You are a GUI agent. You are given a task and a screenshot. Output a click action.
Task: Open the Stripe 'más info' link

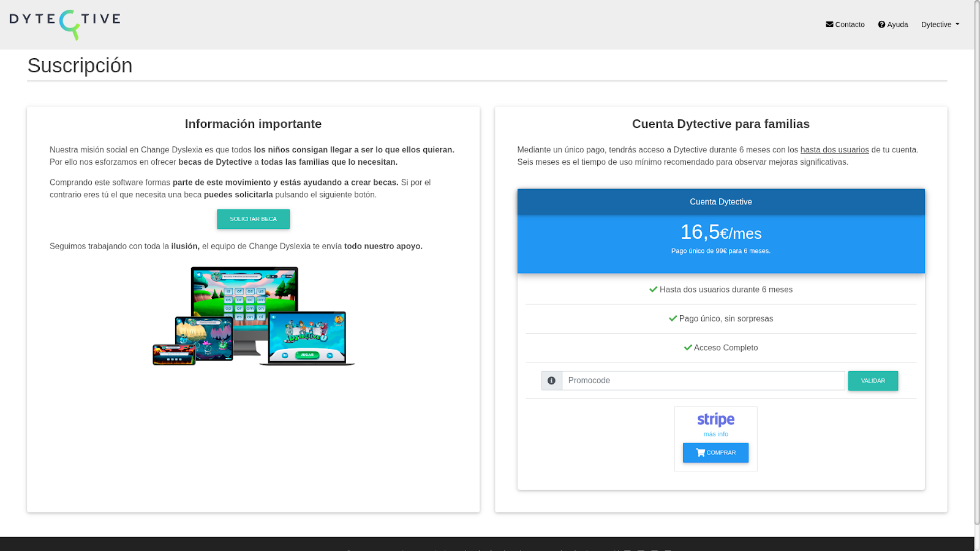point(715,434)
